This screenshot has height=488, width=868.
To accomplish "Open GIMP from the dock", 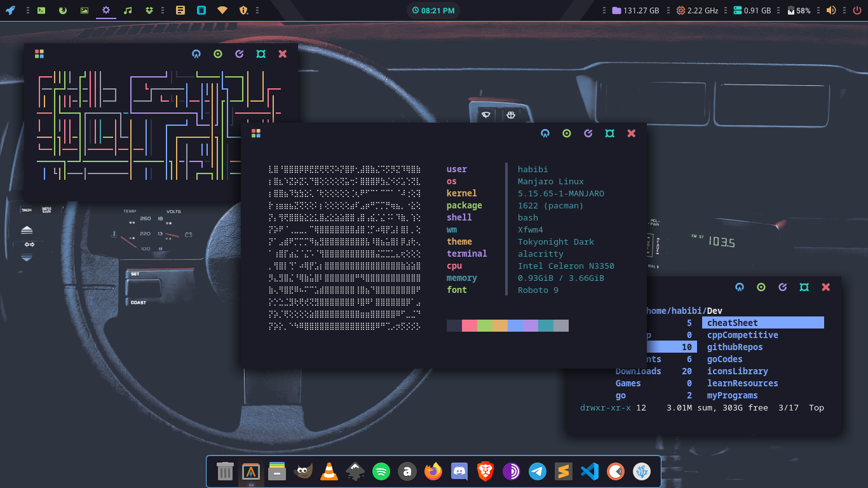I will [302, 471].
